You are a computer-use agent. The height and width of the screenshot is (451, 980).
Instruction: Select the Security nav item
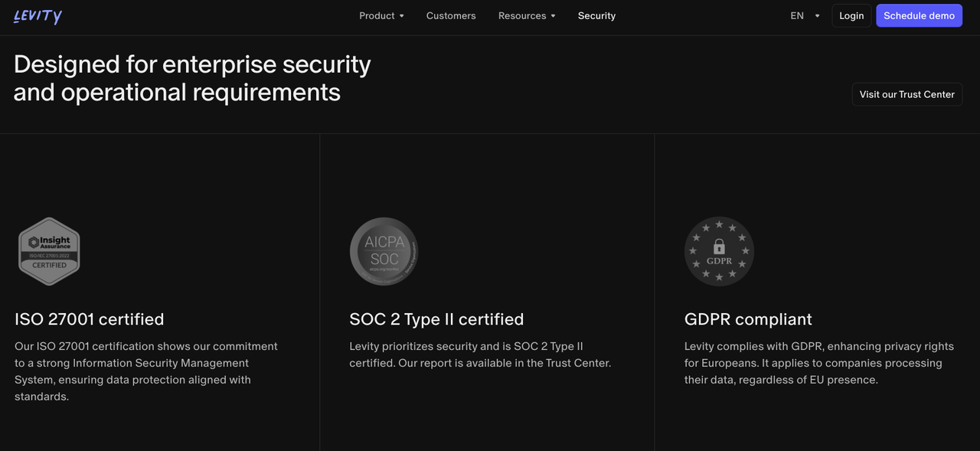(596, 15)
